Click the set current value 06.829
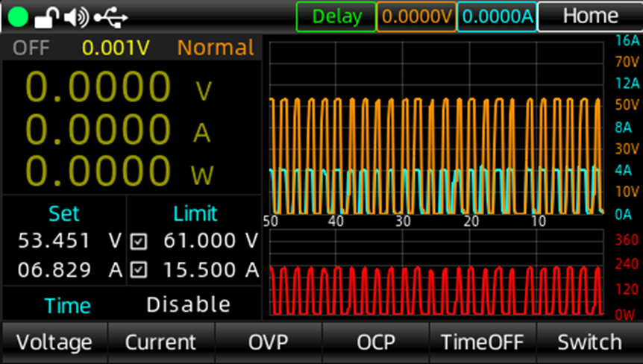This screenshot has height=364, width=643. [x=54, y=270]
